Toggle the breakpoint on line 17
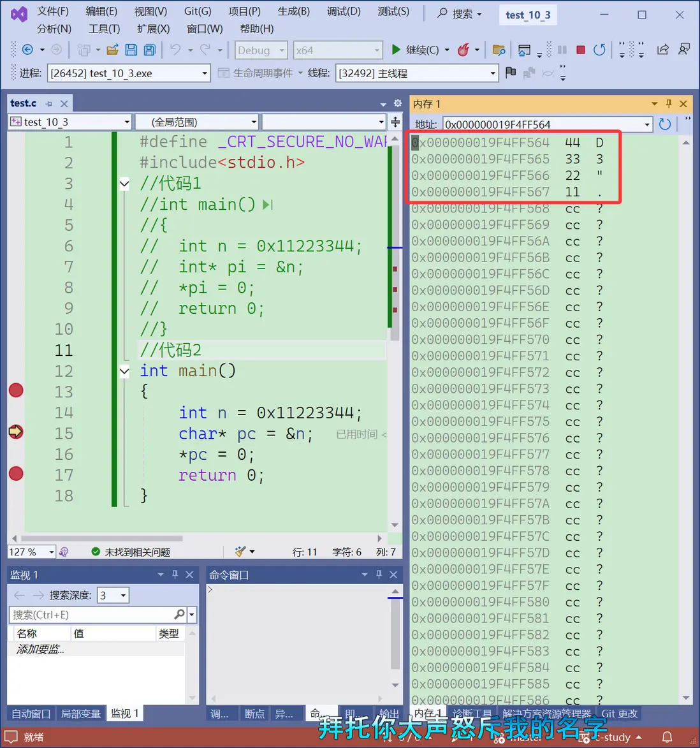Screen dimensions: 700x748 (16, 474)
